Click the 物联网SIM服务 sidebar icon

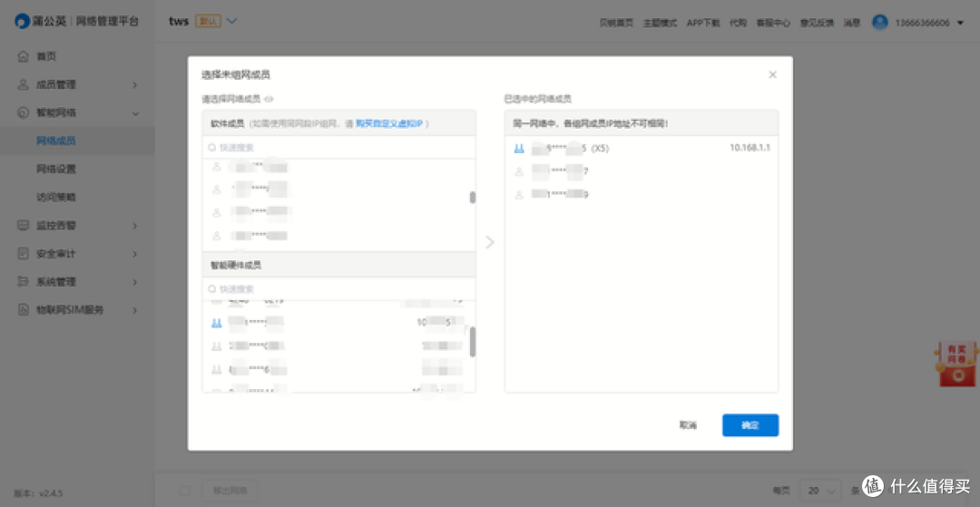(x=23, y=309)
